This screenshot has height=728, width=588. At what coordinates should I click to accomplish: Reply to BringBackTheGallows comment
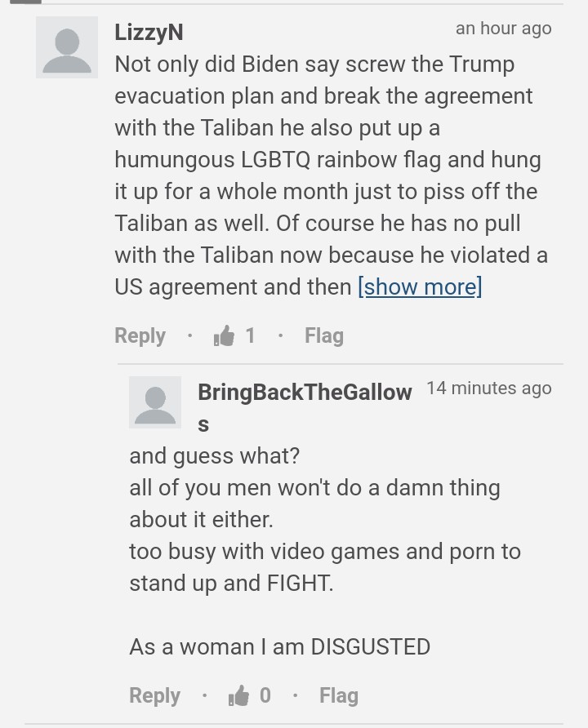154,695
